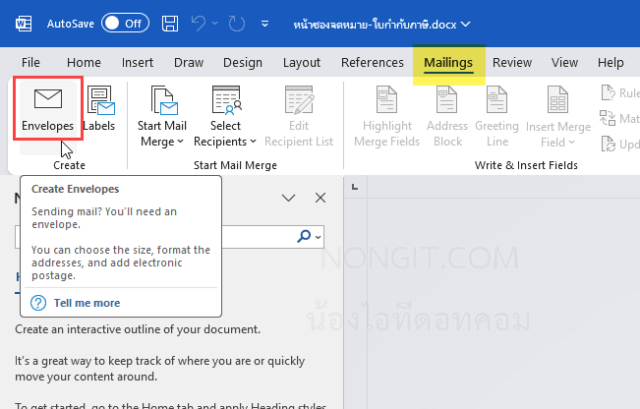The width and height of the screenshot is (640, 409).
Task: Open the View tab
Action: [x=564, y=62]
